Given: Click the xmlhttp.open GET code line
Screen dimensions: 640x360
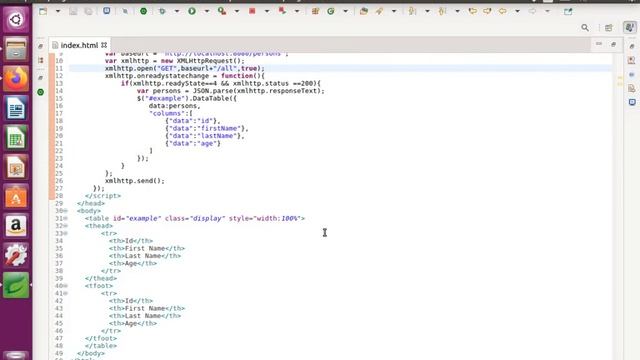Looking at the screenshot, I should (184, 68).
